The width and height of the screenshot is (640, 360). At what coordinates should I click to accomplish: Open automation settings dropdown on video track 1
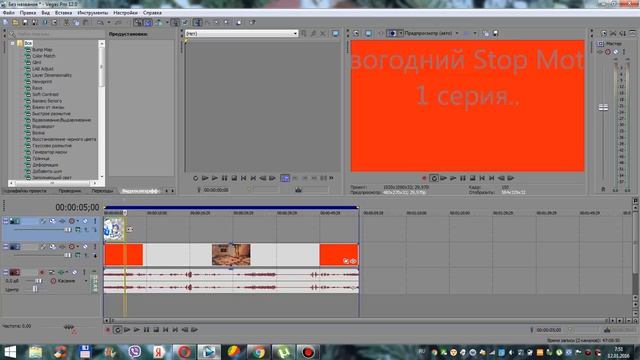pos(78,221)
